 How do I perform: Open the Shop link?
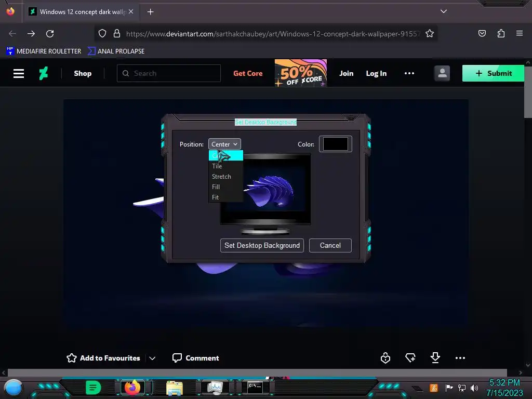[x=83, y=73]
